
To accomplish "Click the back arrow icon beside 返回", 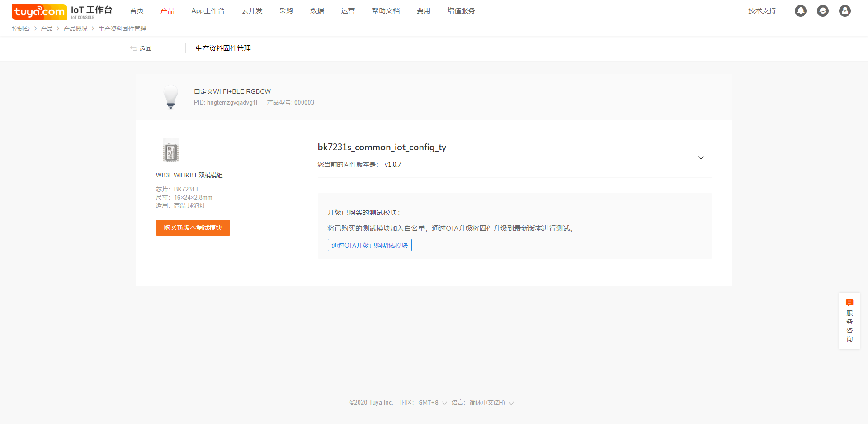I will pos(134,48).
